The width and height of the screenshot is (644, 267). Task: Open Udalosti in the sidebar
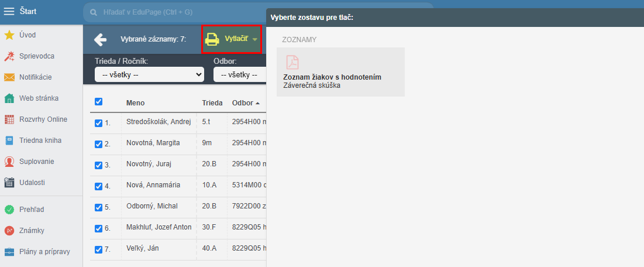click(32, 183)
